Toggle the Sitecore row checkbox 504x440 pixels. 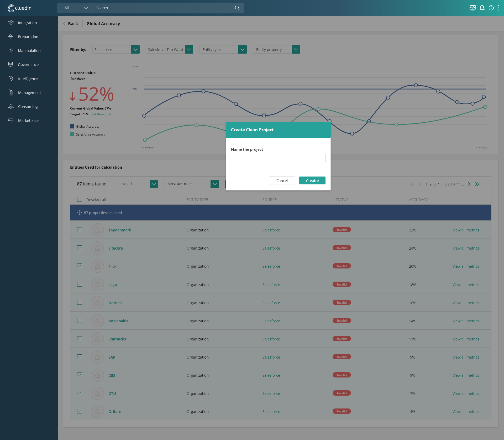coord(80,248)
